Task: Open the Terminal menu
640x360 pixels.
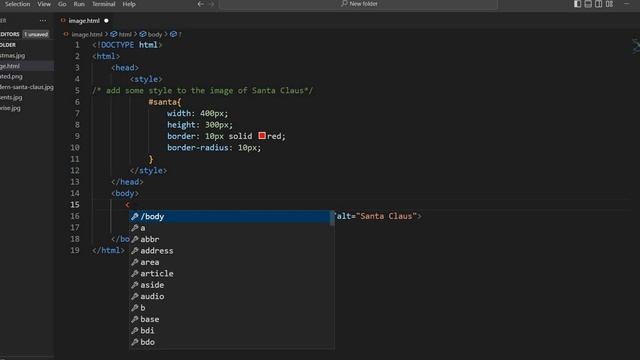Action: pos(103,4)
